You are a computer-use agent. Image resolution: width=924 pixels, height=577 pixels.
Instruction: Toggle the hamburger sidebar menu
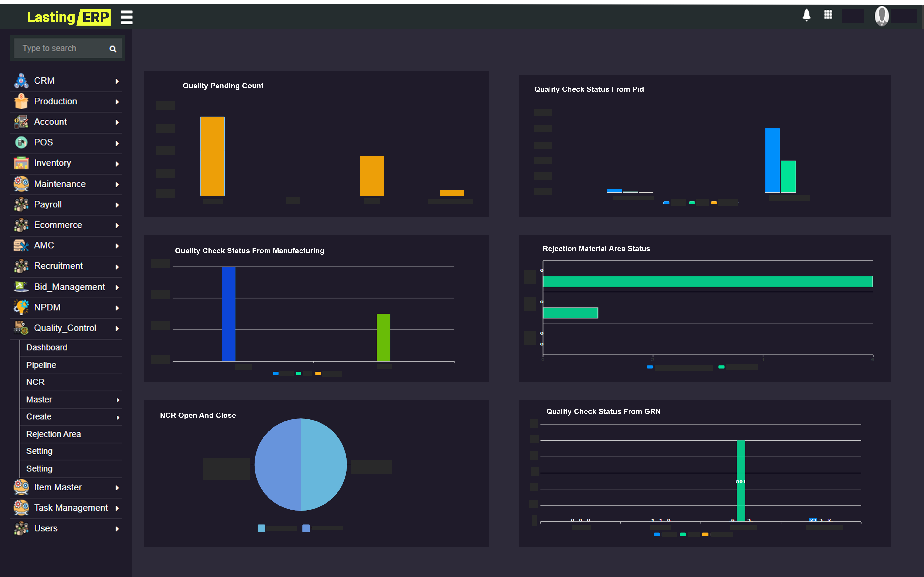pos(127,17)
